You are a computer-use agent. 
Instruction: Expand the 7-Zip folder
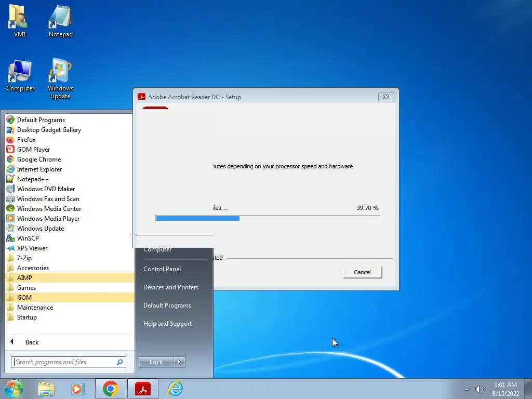coord(69,258)
